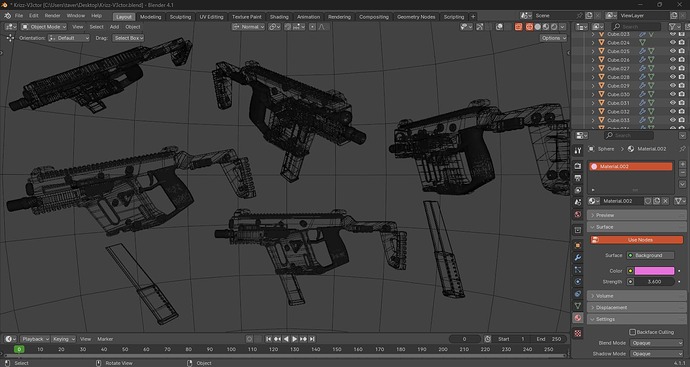Expand the Displacement panel
The height and width of the screenshot is (367, 690).
[636, 307]
